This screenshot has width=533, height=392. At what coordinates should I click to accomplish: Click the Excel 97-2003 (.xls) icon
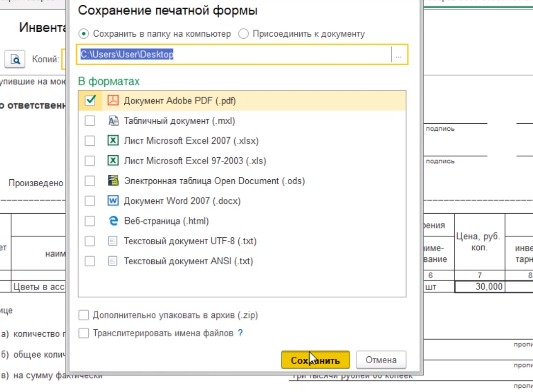coord(113,160)
